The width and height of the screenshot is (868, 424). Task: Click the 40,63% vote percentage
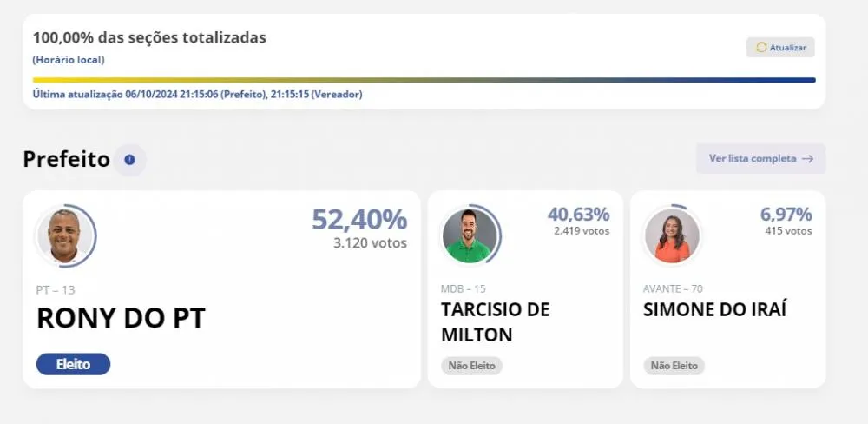[x=578, y=214]
